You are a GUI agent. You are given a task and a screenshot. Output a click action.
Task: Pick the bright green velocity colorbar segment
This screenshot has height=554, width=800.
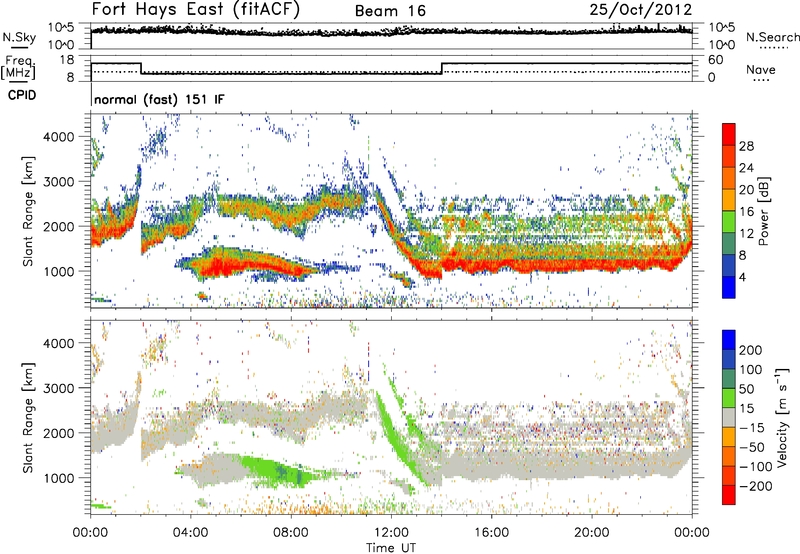(729, 398)
